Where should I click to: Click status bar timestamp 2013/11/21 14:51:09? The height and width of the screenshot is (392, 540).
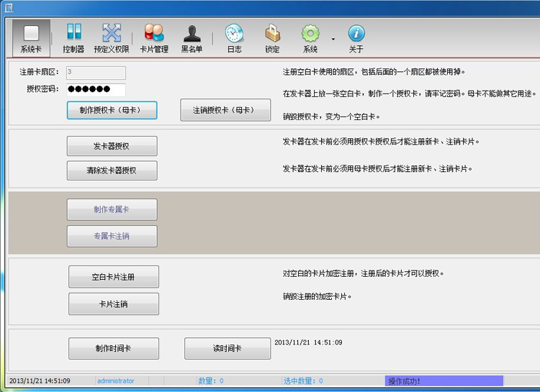pos(40,381)
